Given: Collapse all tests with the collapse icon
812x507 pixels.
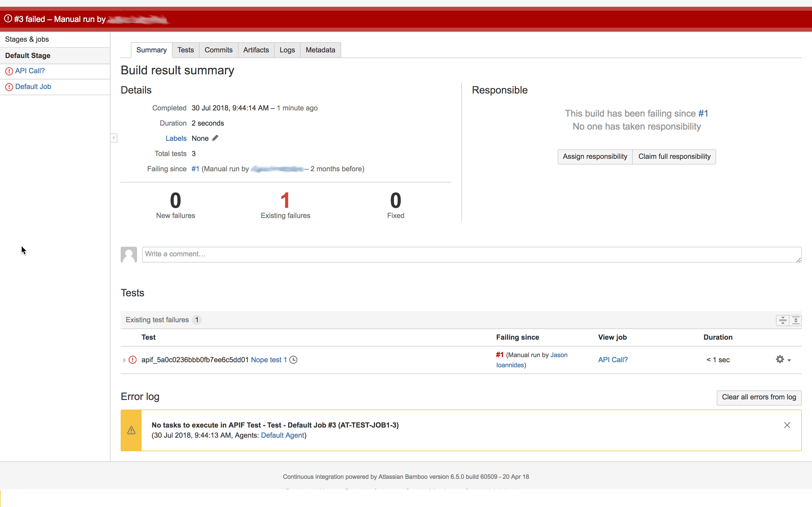Looking at the screenshot, I should point(782,320).
